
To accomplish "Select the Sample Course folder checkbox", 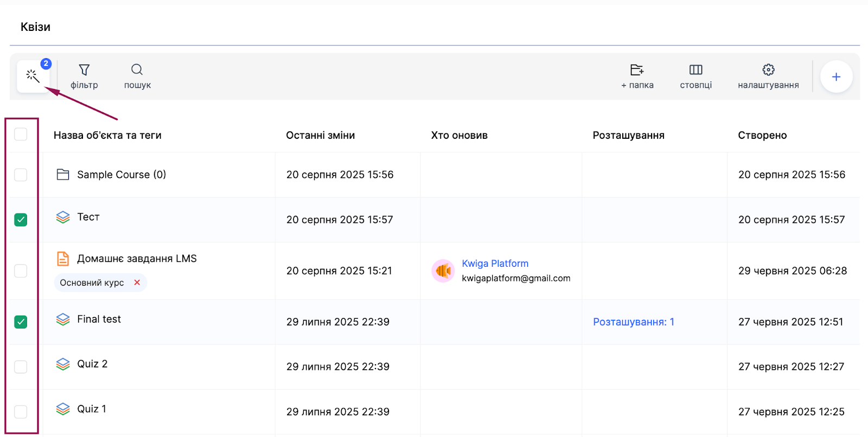I will click(21, 175).
